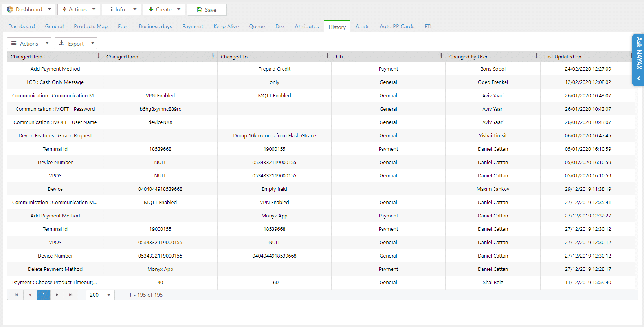
Task: Open the Keep Alive tab
Action: click(226, 26)
